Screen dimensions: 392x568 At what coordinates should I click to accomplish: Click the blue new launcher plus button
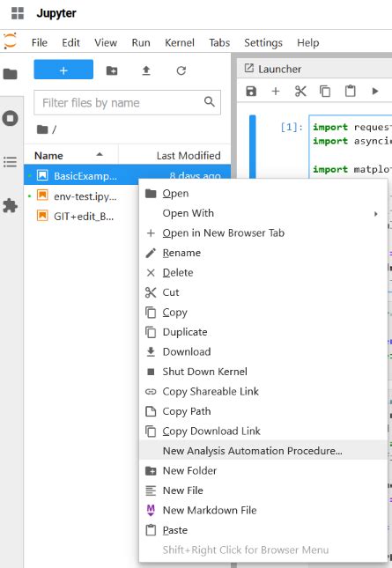coord(63,70)
